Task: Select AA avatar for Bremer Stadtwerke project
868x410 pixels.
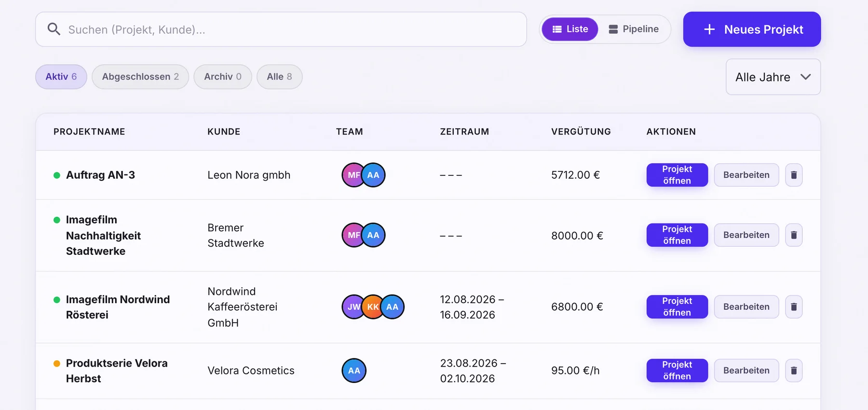Action: [373, 235]
